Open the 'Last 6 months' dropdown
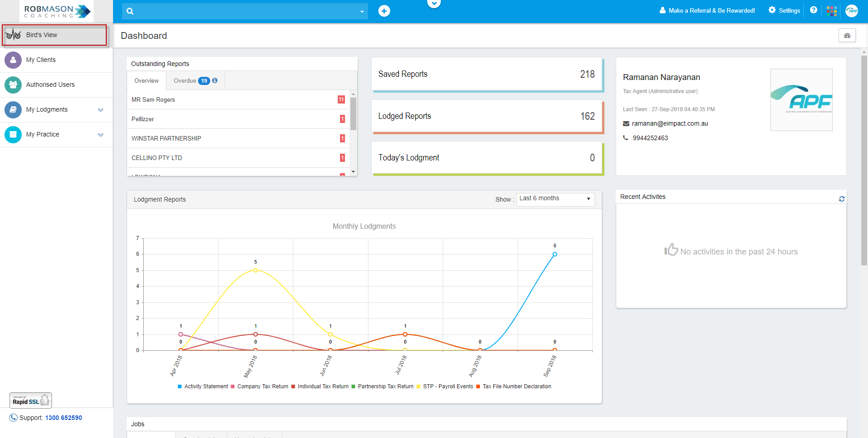 [555, 199]
